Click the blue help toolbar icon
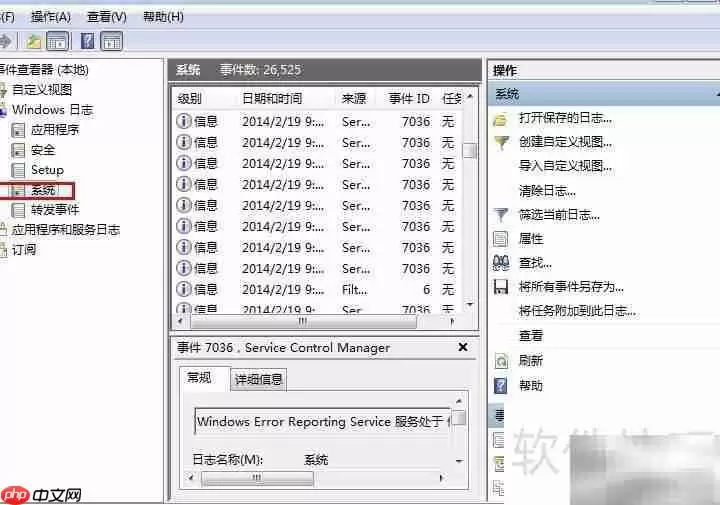 click(x=87, y=41)
